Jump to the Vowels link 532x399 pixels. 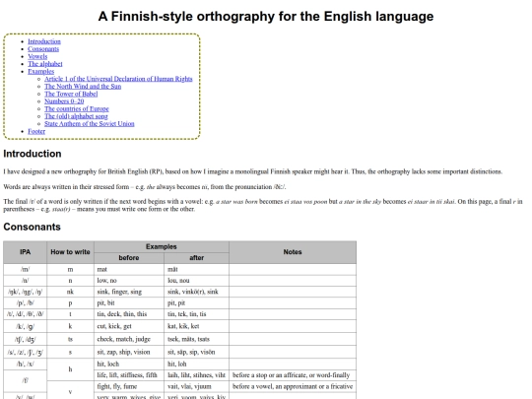tap(37, 56)
